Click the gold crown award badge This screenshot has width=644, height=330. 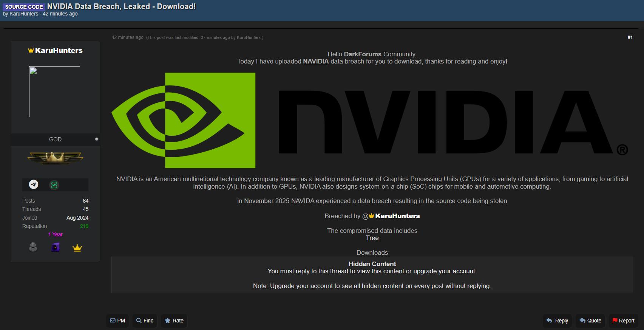pos(77,248)
